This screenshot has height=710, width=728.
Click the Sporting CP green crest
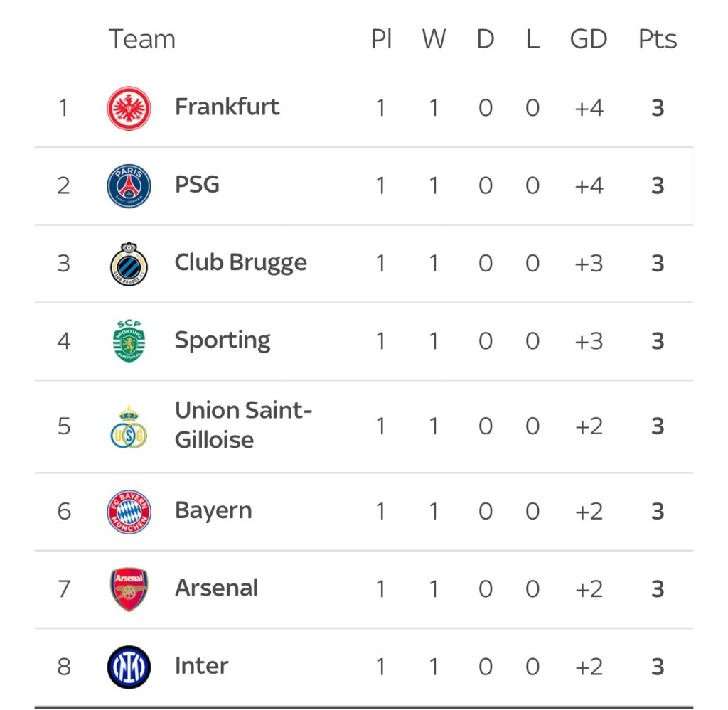pos(129,341)
